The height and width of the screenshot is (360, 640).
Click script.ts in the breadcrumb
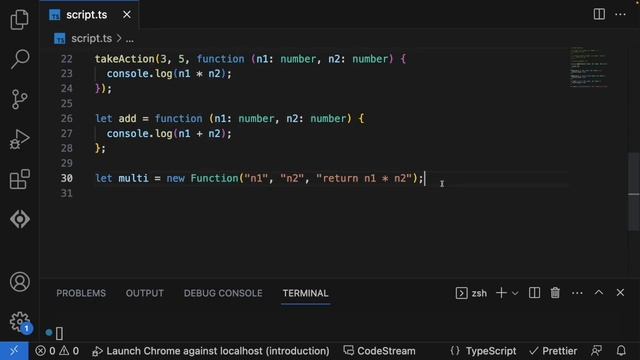click(x=91, y=38)
